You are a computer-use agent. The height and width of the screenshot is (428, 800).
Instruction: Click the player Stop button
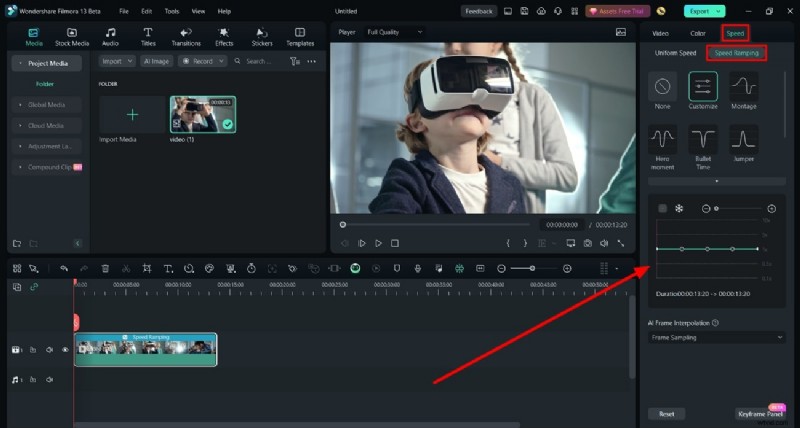(395, 243)
